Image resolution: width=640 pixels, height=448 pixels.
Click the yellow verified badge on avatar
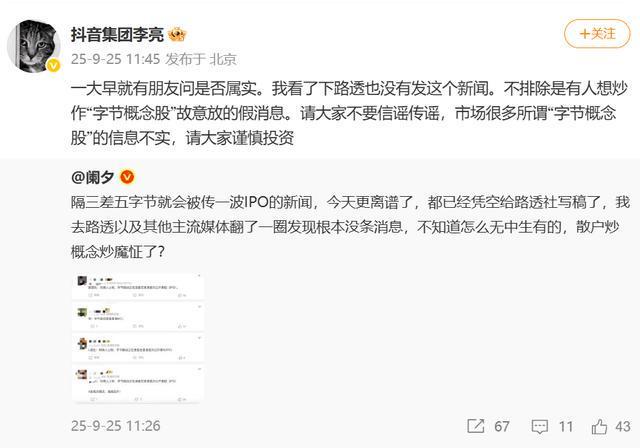[53, 65]
